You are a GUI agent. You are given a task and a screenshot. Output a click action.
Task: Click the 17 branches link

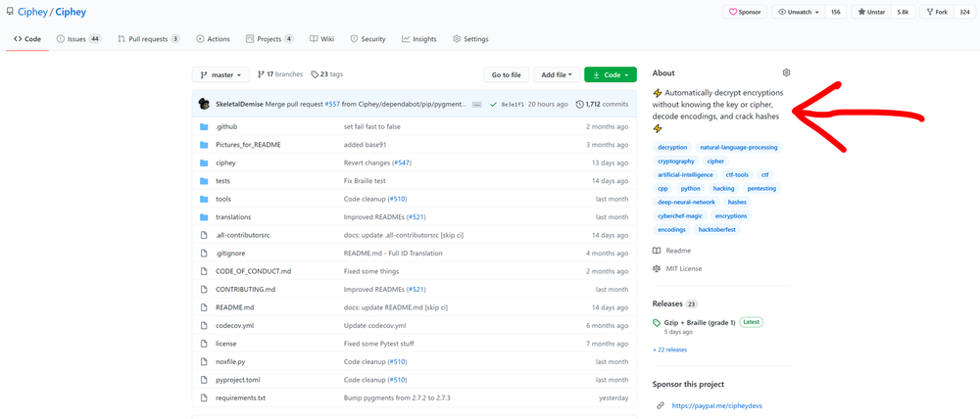[280, 74]
